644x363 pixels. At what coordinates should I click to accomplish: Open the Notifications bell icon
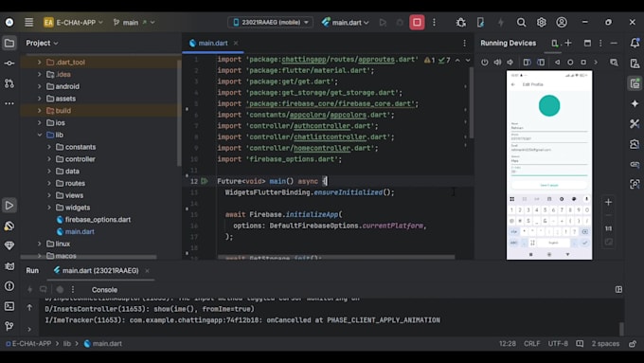click(x=635, y=43)
